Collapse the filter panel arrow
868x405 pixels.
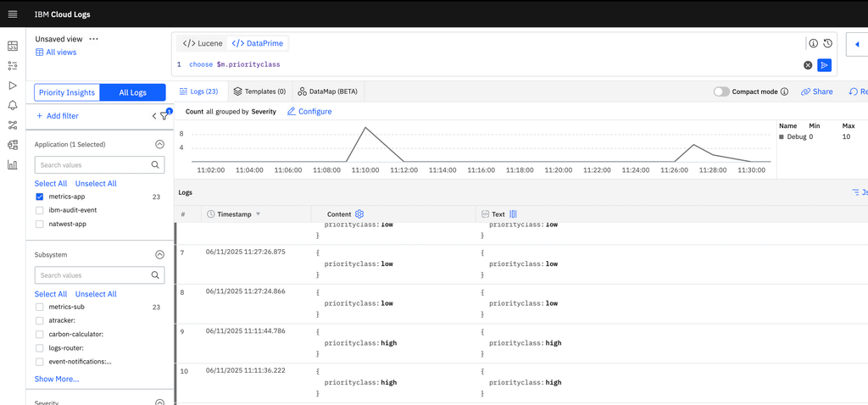click(154, 116)
